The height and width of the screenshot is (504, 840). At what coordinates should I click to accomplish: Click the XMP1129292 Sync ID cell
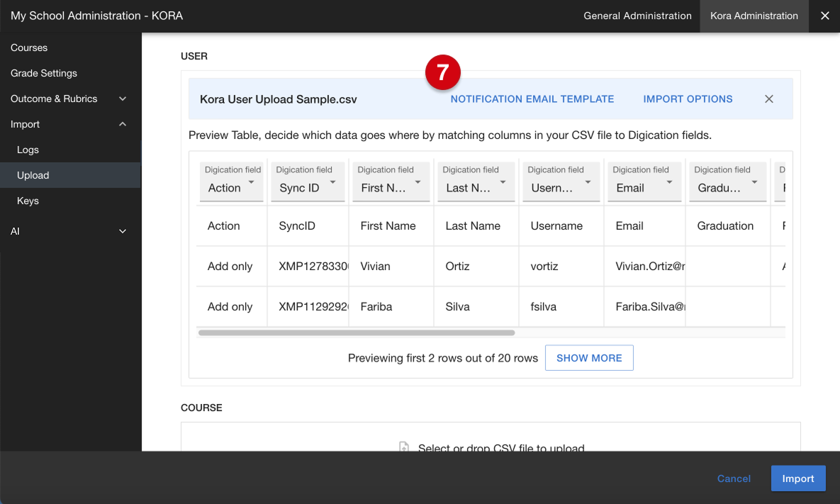pos(308,306)
